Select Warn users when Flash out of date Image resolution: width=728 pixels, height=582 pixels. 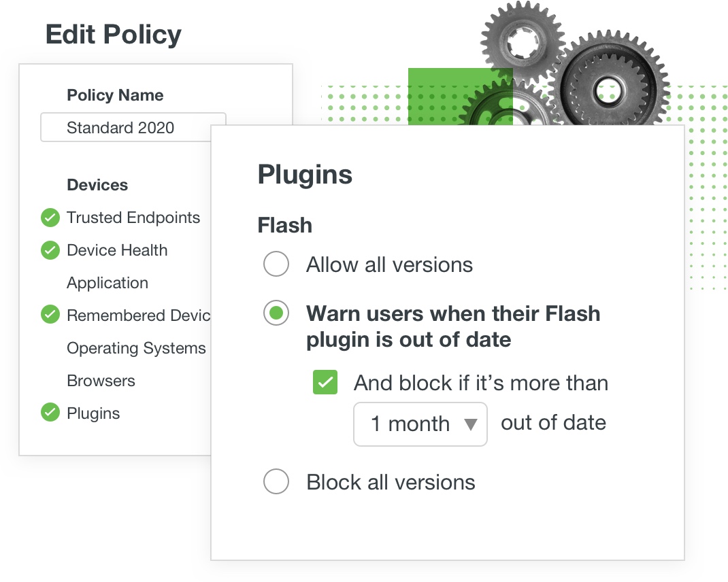276,313
